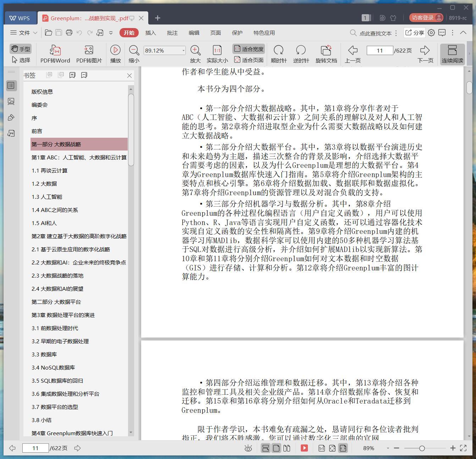Open status bar 89% zoom dropdown arrow
Viewport: 476px width, 459px height.
pos(388,448)
